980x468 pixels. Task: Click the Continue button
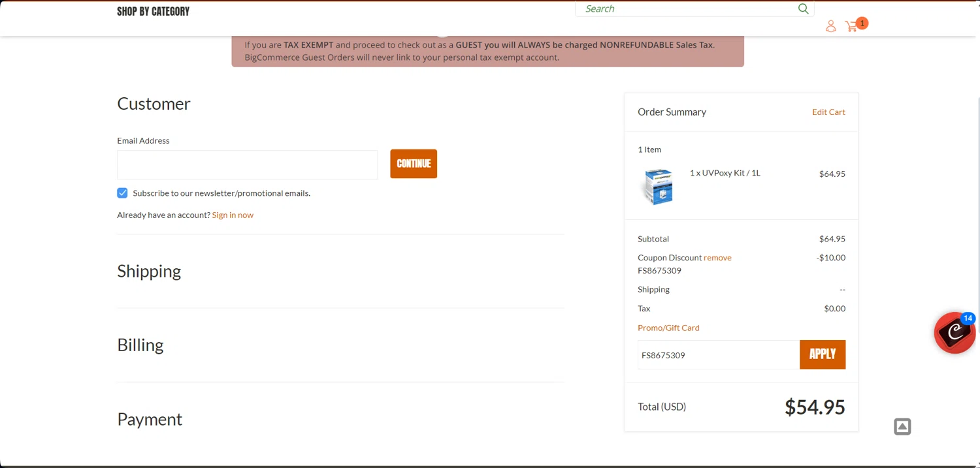click(x=414, y=164)
